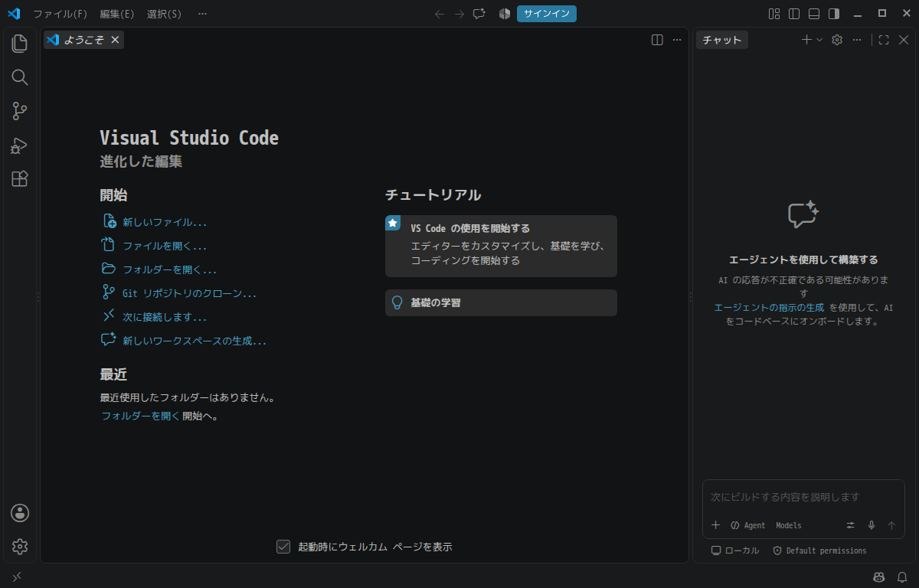The height and width of the screenshot is (588, 919).
Task: Toggle the bottom panel visibility
Action: click(x=814, y=14)
